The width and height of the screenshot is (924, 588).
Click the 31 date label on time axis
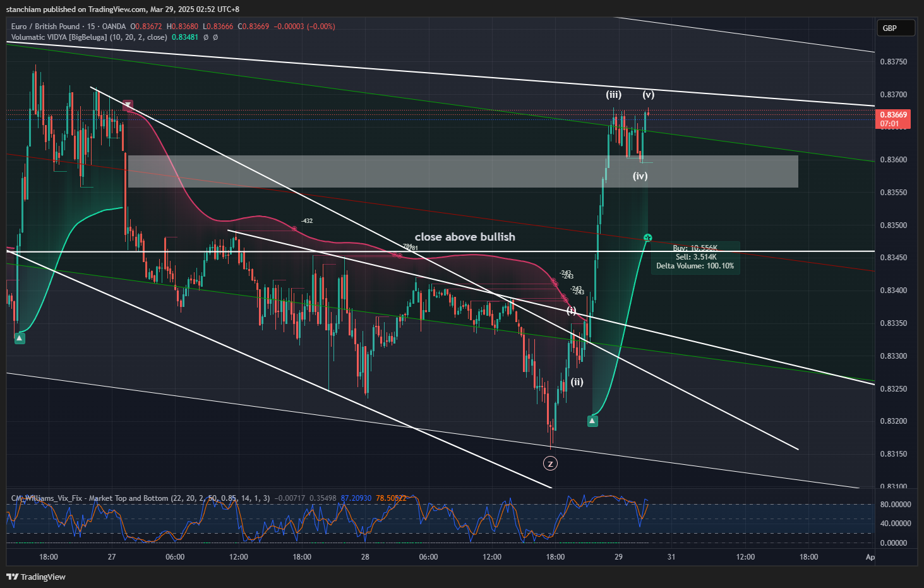click(x=671, y=557)
